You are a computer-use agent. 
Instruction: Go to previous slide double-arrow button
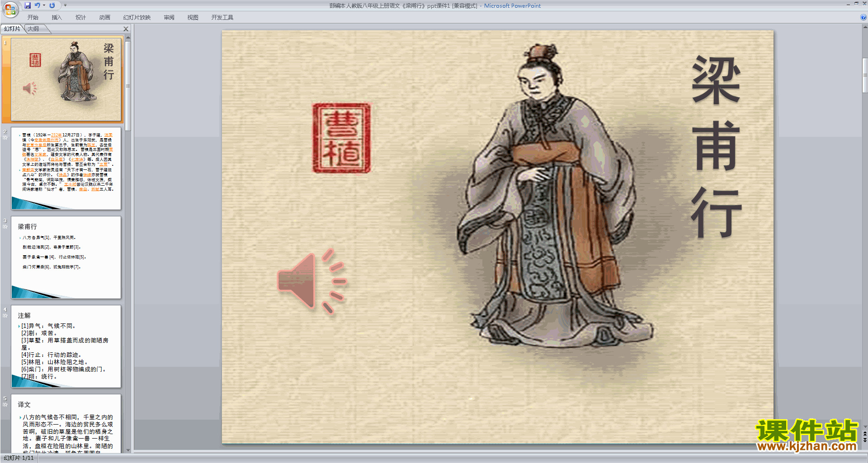tap(865, 434)
